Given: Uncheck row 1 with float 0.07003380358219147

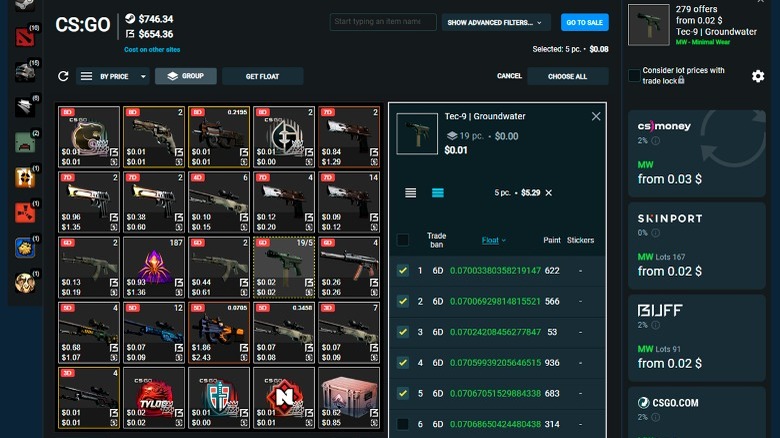Looking at the screenshot, I should 402,271.
